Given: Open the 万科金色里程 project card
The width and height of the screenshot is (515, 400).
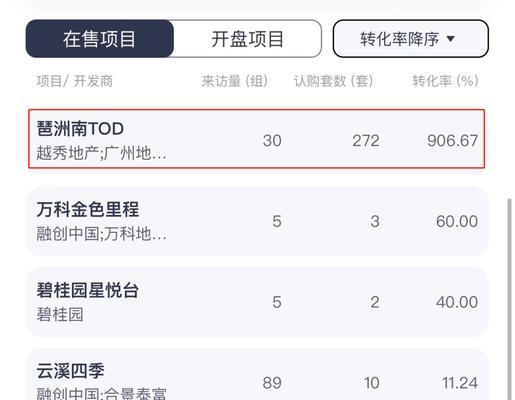Looking at the screenshot, I should [257, 221].
